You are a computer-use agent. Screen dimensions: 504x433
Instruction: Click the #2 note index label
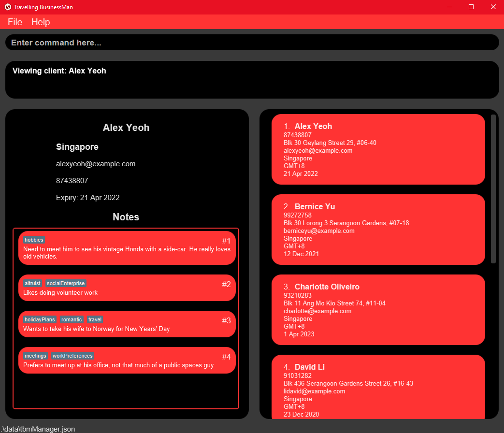(x=226, y=284)
